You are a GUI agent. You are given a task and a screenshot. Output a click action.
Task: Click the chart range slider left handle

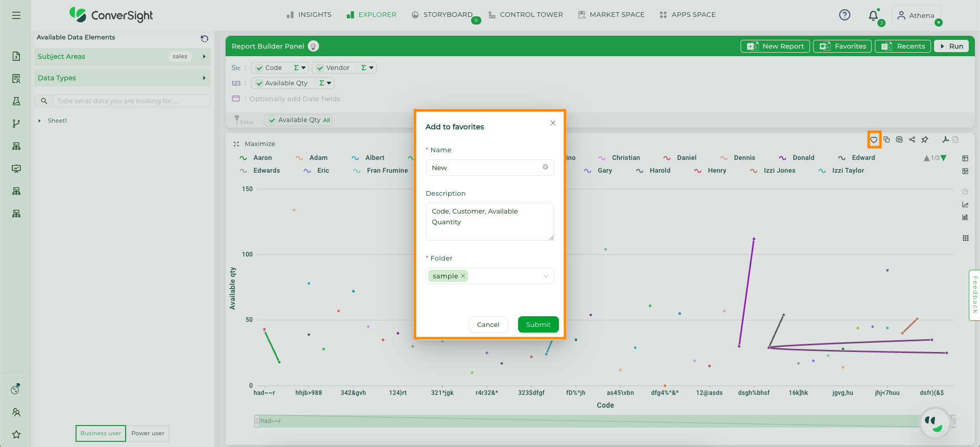257,421
